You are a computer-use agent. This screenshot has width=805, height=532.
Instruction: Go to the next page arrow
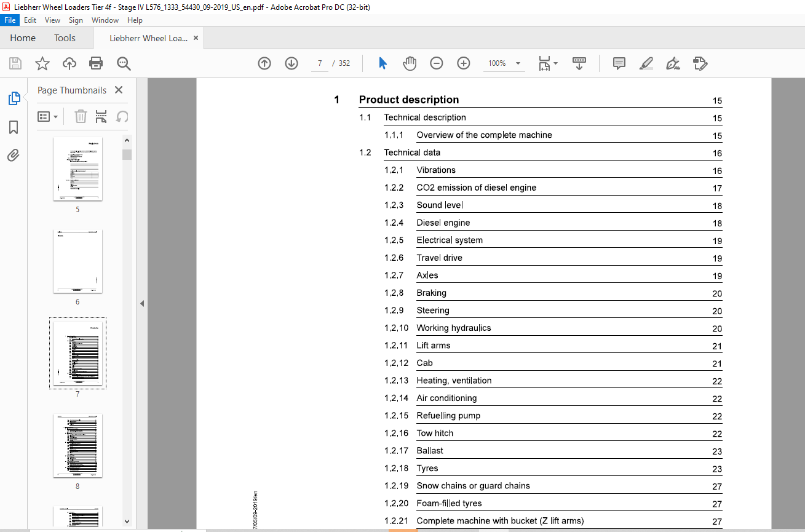point(291,63)
